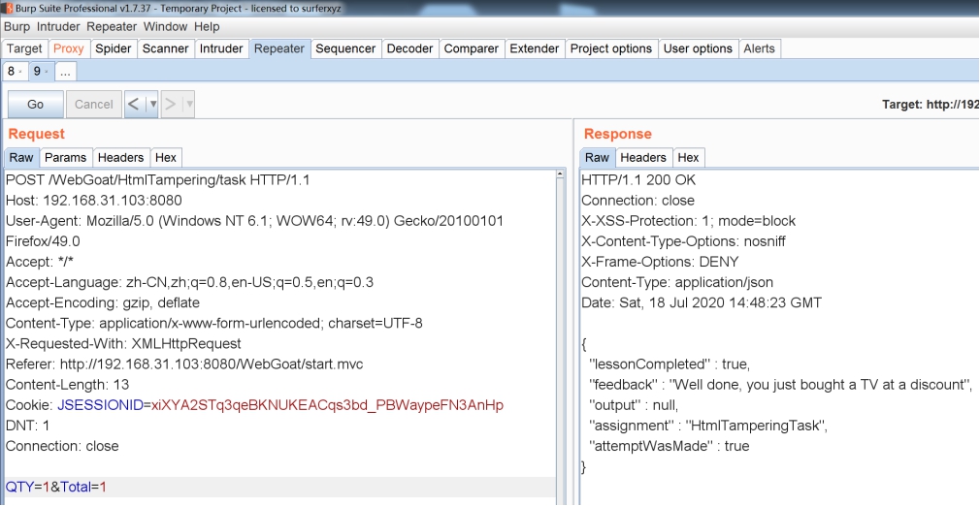Switch to the Target tab
980x506 pixels.
[x=24, y=48]
